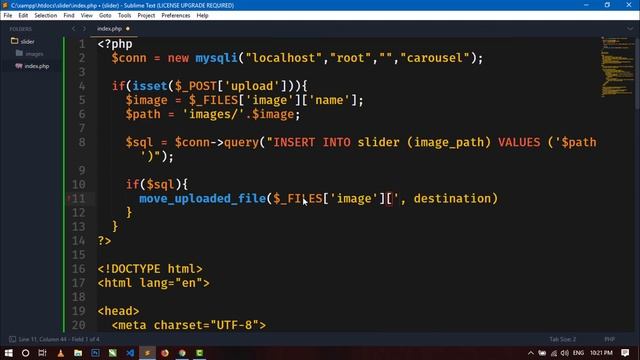Open the File menu
The height and width of the screenshot is (360, 640).
click(x=8, y=16)
